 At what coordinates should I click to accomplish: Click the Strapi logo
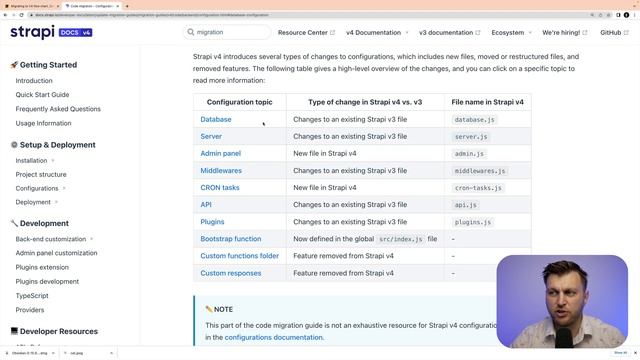tap(32, 32)
